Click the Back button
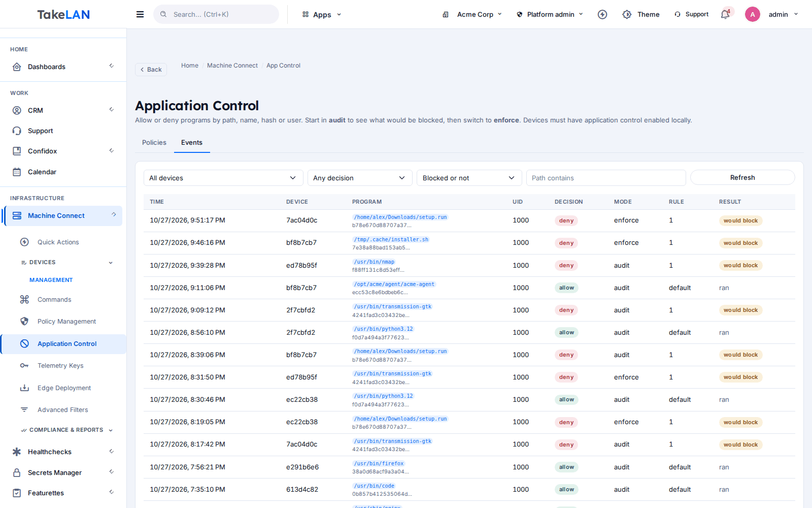The image size is (812, 508). point(151,70)
